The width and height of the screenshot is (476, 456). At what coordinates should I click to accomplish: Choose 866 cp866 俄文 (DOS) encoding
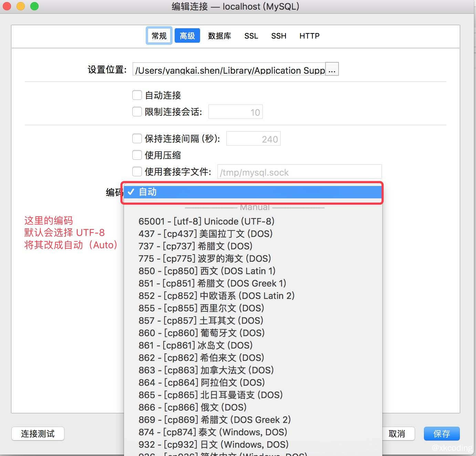[192, 407]
